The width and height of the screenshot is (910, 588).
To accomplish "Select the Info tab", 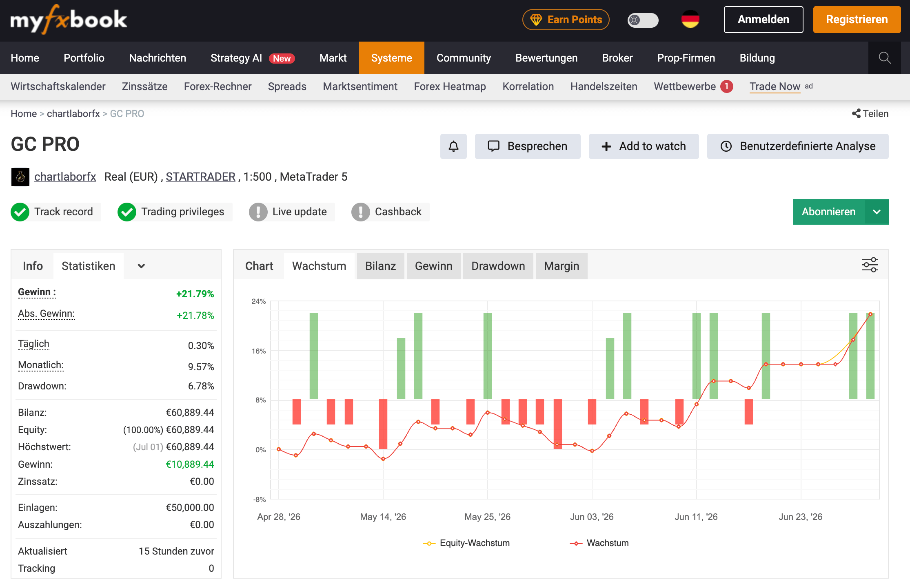I will (33, 266).
